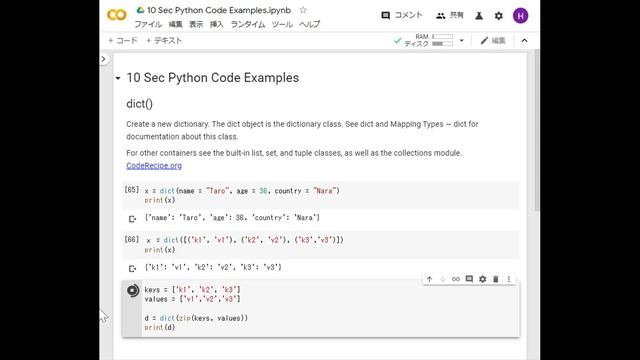Move the cell down with the arrow icon

(x=442, y=279)
